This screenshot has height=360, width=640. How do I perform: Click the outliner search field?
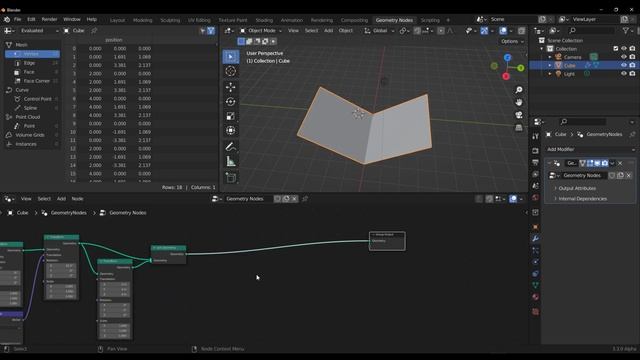[591, 31]
